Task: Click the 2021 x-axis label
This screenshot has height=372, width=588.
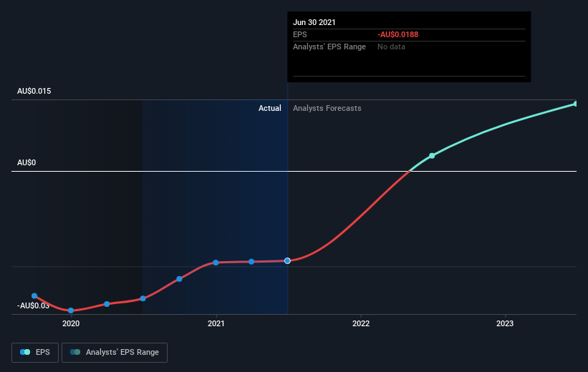Action: point(216,323)
